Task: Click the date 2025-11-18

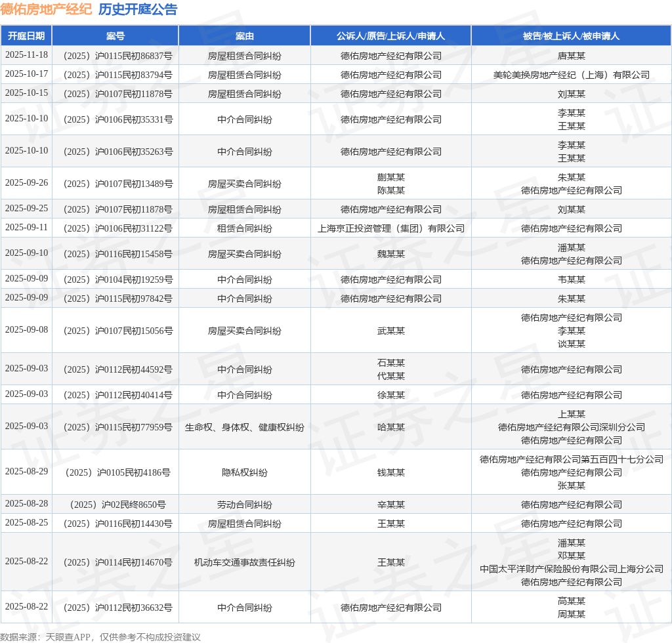Action: point(26,55)
